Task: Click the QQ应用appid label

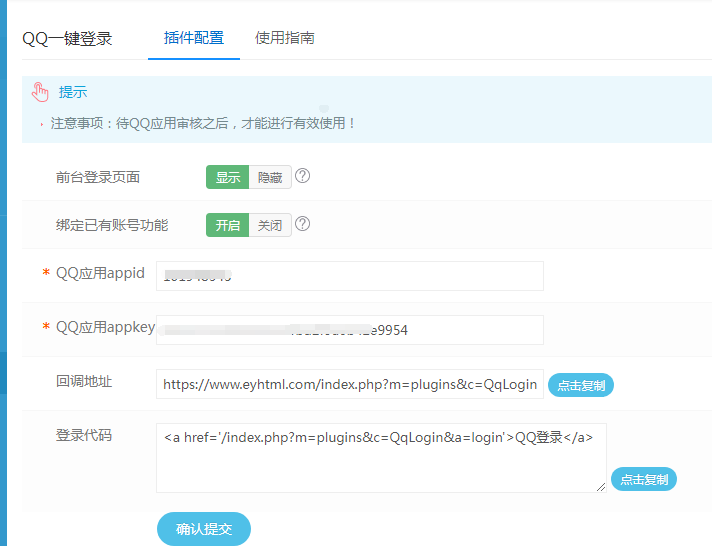Action: click(100, 273)
